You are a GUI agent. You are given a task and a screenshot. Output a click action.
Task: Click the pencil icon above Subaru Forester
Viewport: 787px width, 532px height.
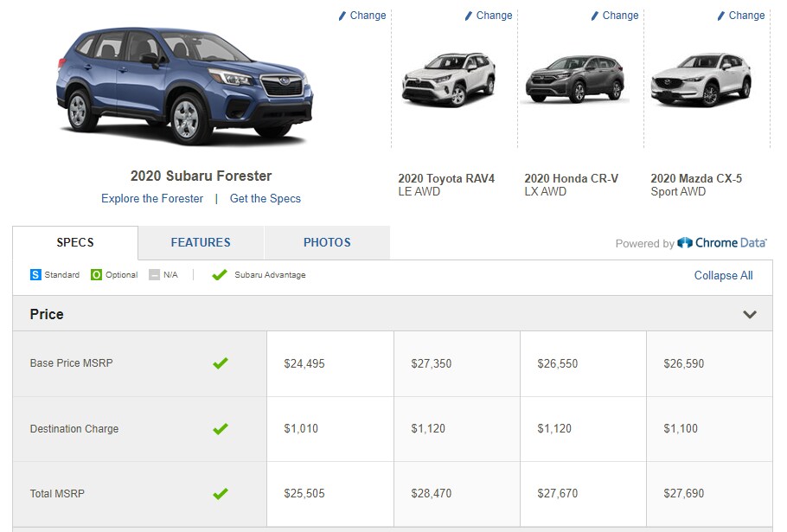pyautogui.click(x=342, y=16)
